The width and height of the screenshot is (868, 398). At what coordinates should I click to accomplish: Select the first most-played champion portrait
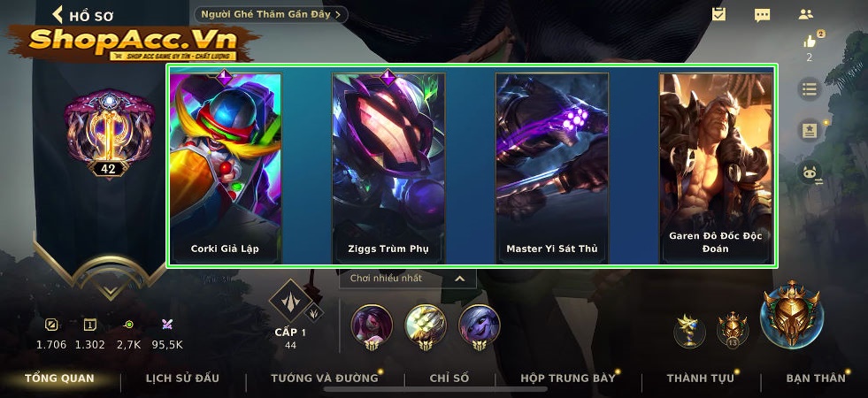click(x=372, y=326)
